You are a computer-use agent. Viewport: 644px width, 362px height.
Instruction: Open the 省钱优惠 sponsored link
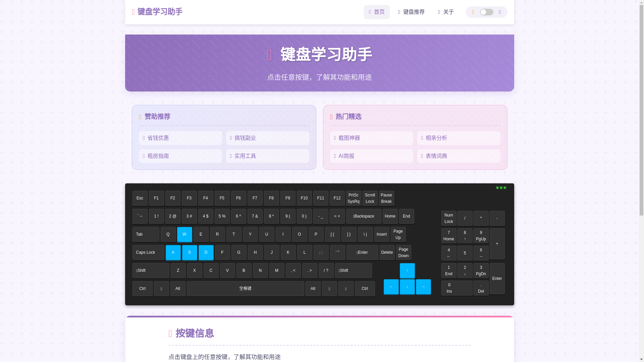click(x=180, y=138)
